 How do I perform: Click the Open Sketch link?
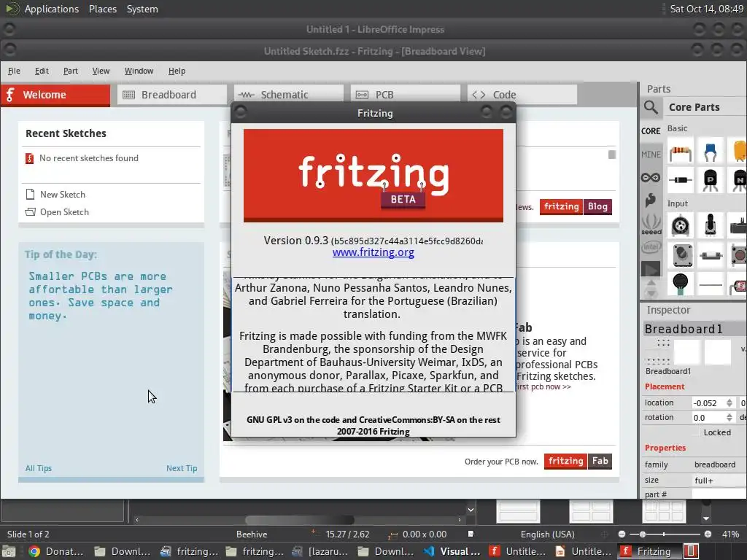64,212
